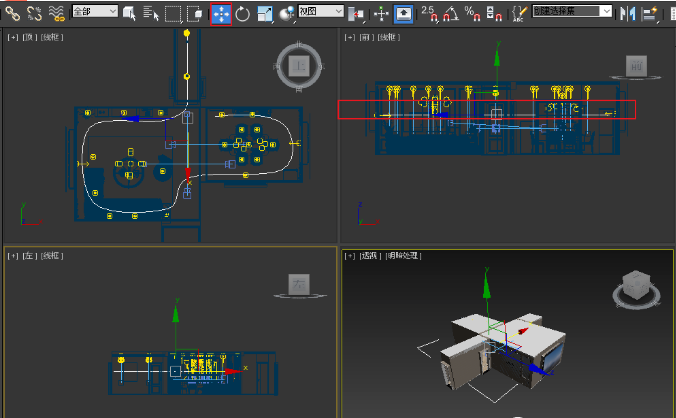Select the Link tool (chain icon)
Viewport: 676px width, 418px height.
12,13
